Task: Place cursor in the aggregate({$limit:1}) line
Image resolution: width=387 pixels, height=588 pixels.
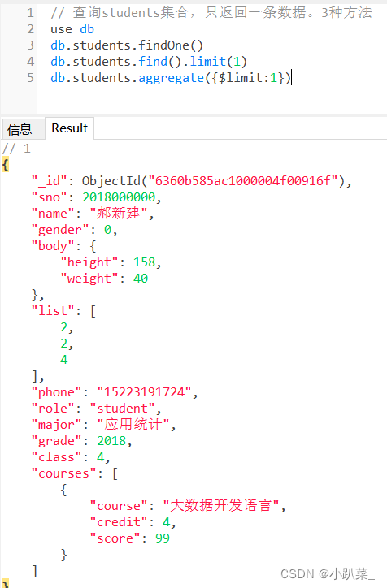Action: click(x=171, y=78)
